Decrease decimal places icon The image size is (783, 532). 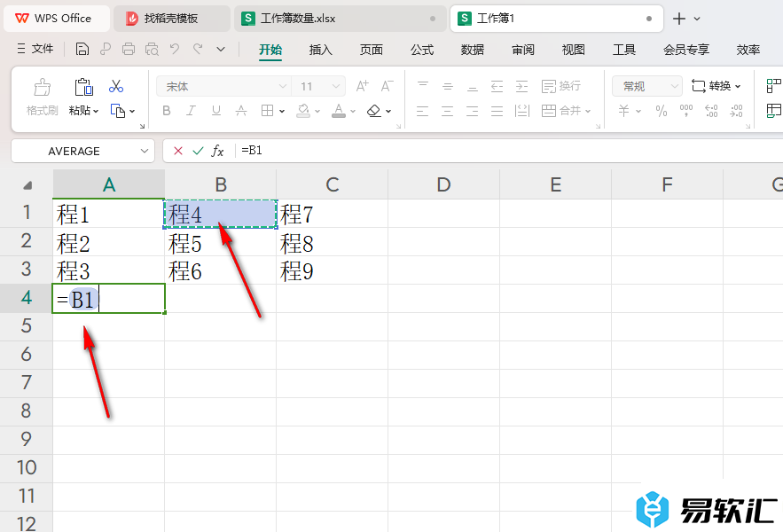click(x=736, y=111)
